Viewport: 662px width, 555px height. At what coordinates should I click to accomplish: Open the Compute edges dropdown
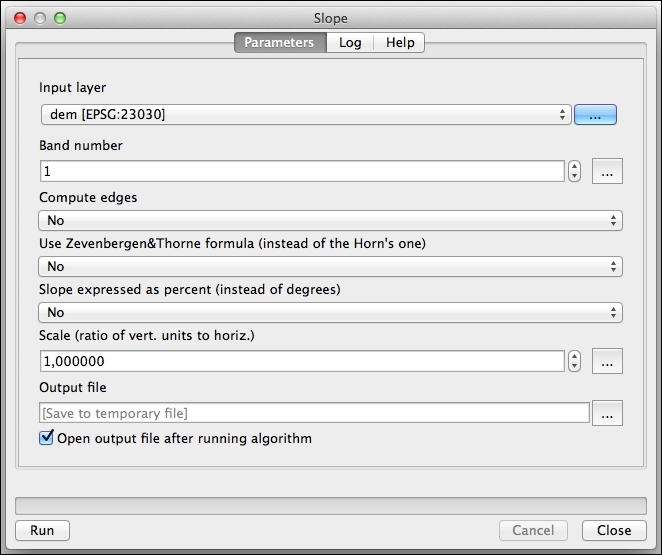tap(330, 221)
